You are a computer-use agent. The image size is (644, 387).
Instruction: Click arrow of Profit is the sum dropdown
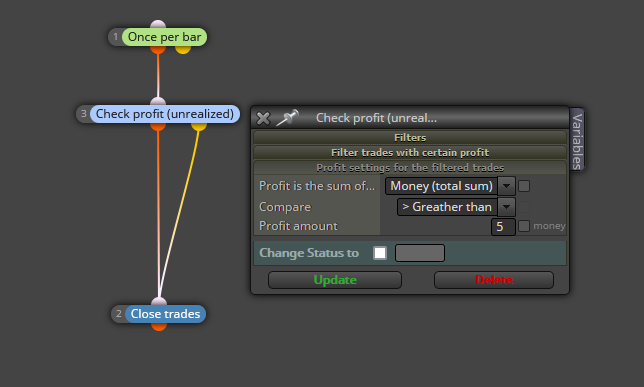(x=506, y=186)
